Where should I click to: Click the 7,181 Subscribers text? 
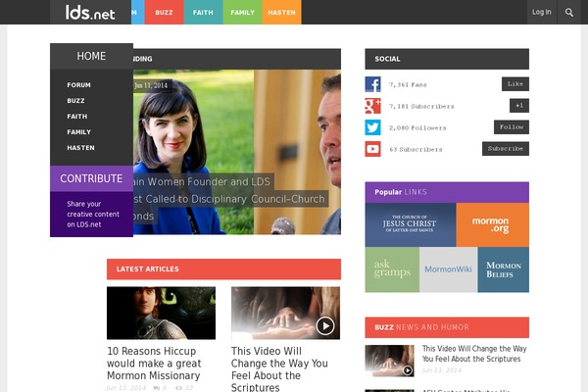click(x=421, y=107)
